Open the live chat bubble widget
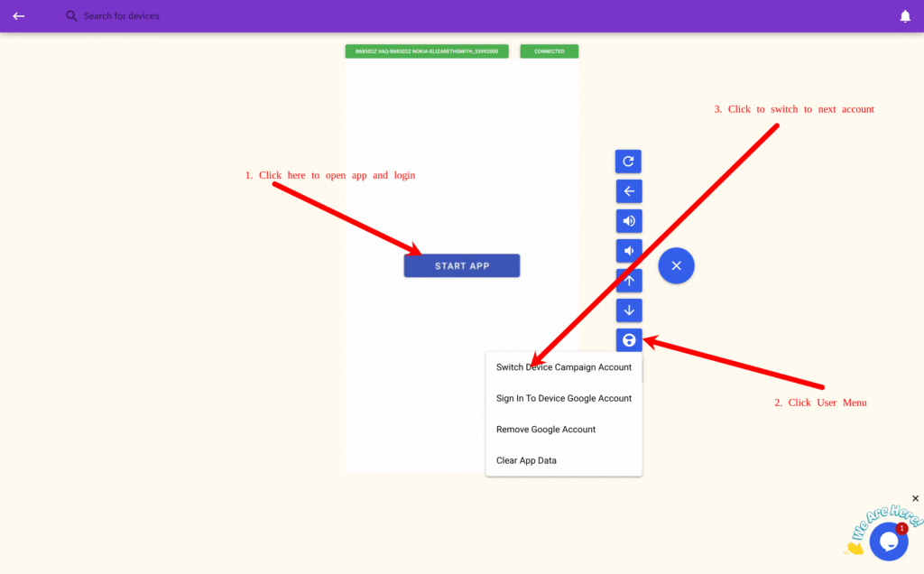This screenshot has height=574, width=924. (x=888, y=541)
